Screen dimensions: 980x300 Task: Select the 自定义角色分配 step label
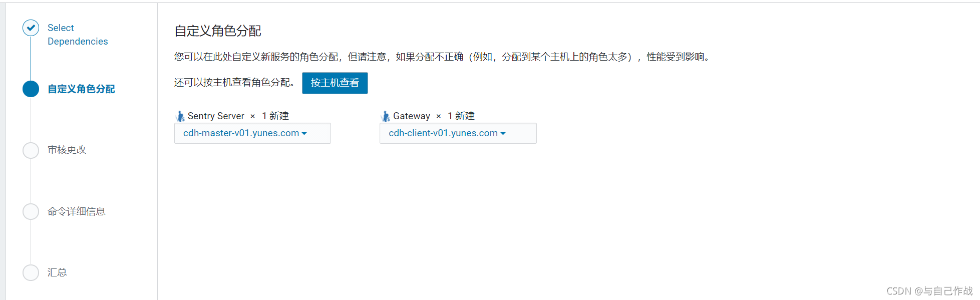tap(81, 89)
